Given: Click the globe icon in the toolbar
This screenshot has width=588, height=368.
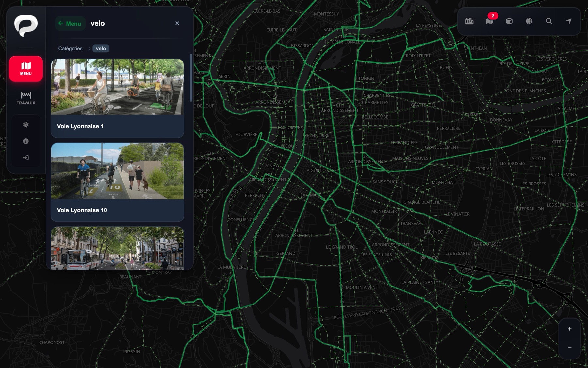Looking at the screenshot, I should [529, 21].
